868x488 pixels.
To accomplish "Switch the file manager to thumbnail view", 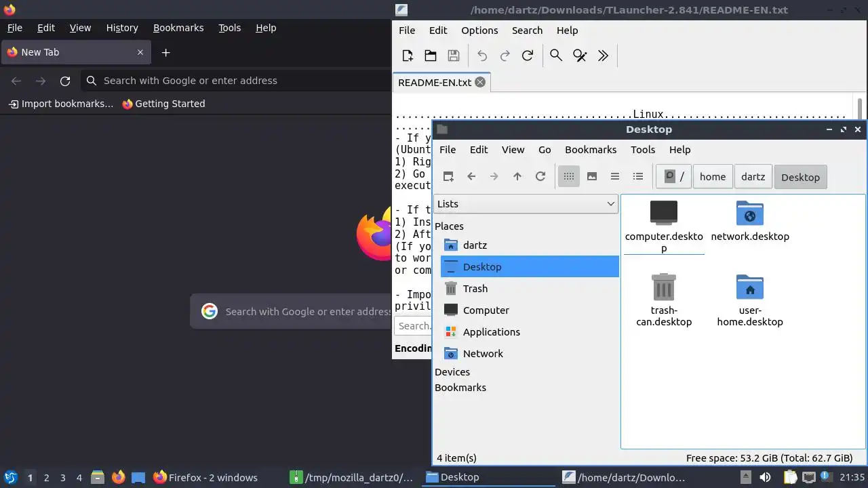I will (x=592, y=176).
